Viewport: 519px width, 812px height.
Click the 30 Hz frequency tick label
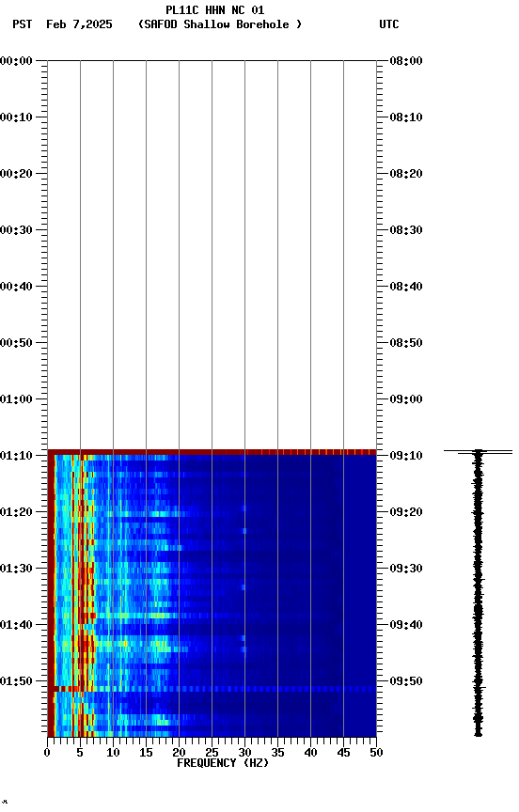point(244,753)
